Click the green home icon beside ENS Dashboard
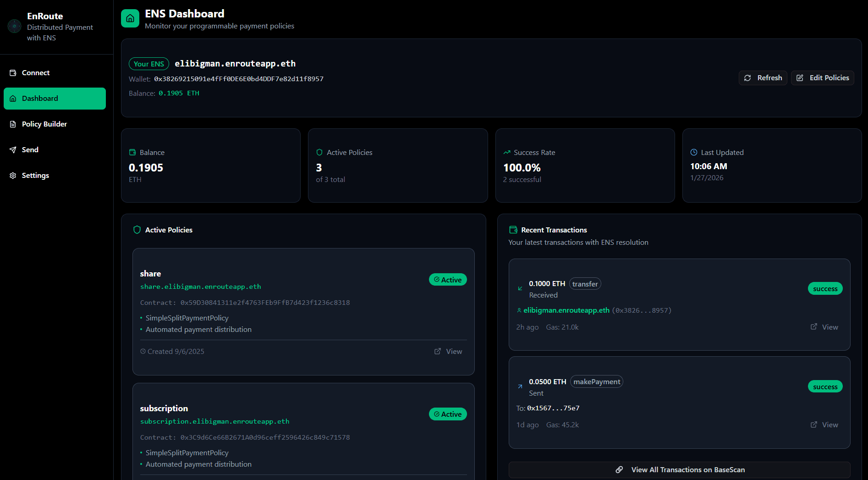This screenshot has height=480, width=868. [x=130, y=18]
